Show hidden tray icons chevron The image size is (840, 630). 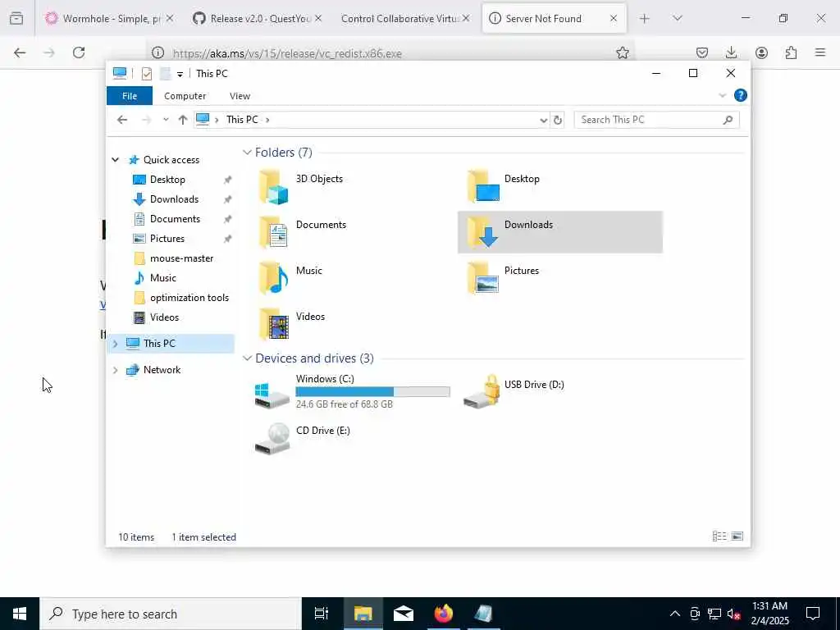pyautogui.click(x=675, y=614)
